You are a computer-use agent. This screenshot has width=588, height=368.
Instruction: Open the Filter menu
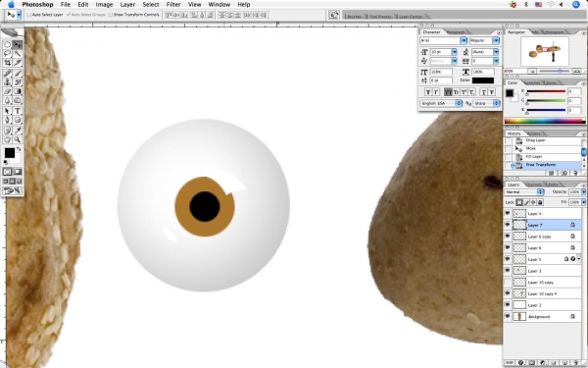coord(173,5)
